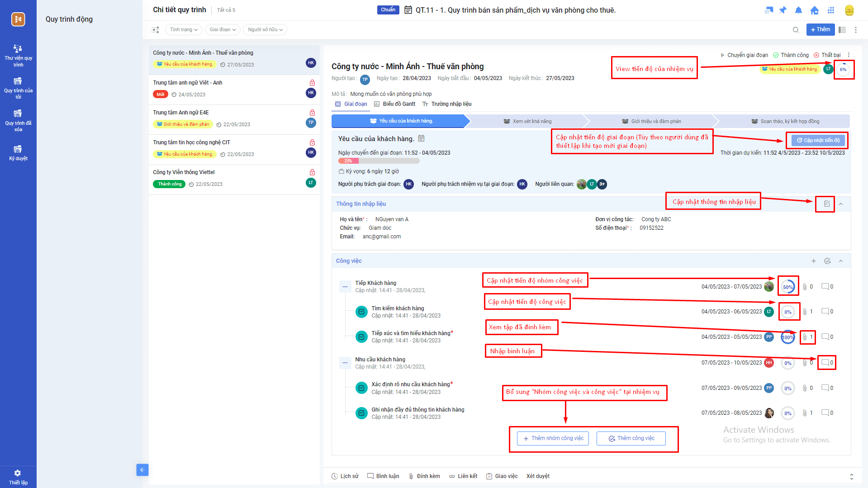The image size is (868, 488).
Task: Toggle Tiếp xúc và tìm hiểu khách hàng check
Action: (x=361, y=337)
